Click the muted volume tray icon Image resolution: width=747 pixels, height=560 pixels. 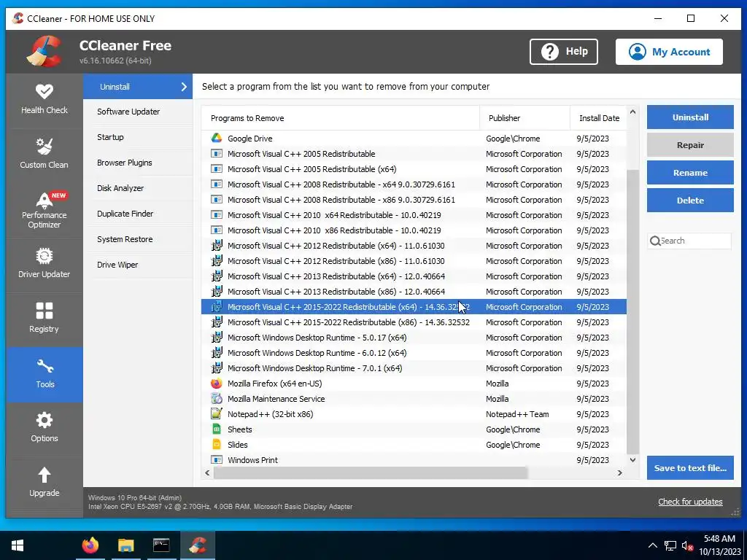point(687,545)
